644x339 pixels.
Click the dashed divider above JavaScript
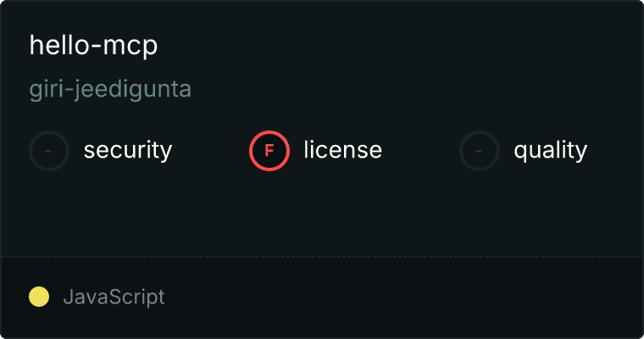[322, 257]
